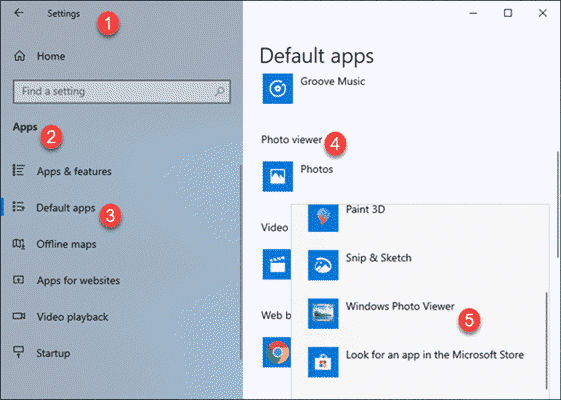Viewport: 561px width, 400px height.
Task: Click the Microsoft Store bag icon
Action: tap(323, 362)
